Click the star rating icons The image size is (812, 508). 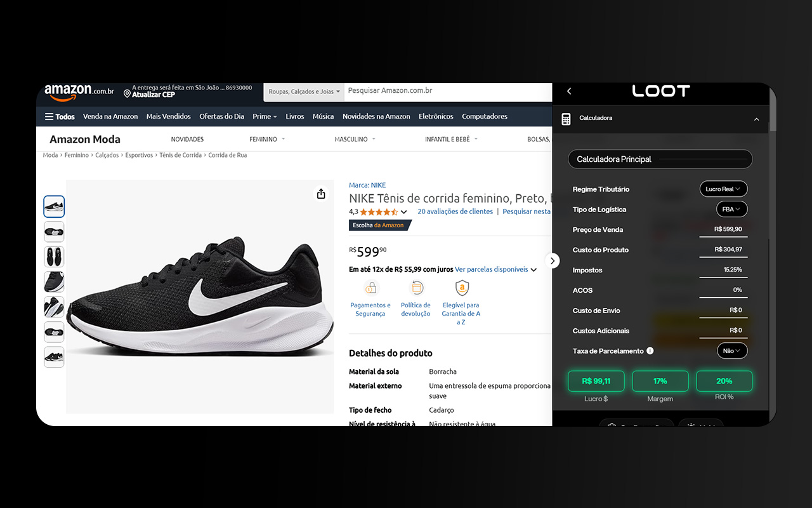(379, 211)
